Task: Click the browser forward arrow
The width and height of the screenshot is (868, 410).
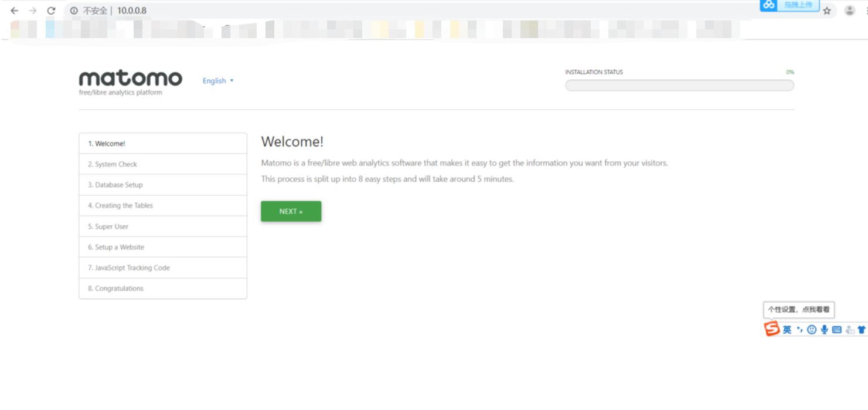Action: coord(33,11)
